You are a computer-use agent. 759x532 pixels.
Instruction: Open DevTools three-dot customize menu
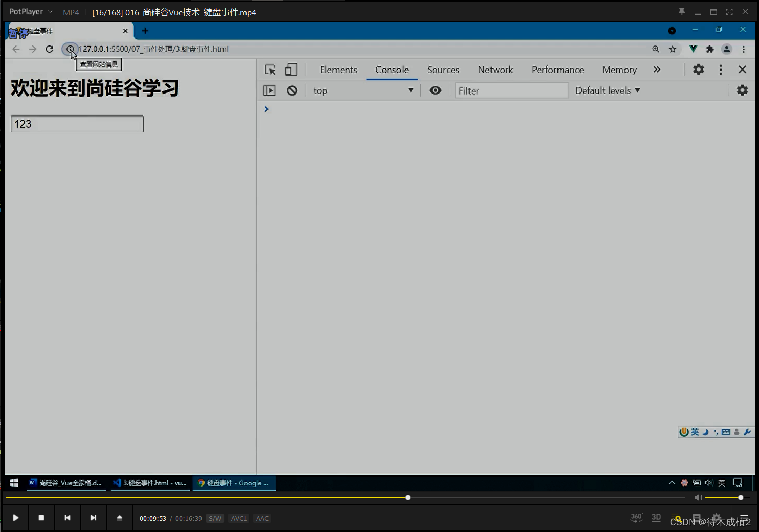coord(721,70)
